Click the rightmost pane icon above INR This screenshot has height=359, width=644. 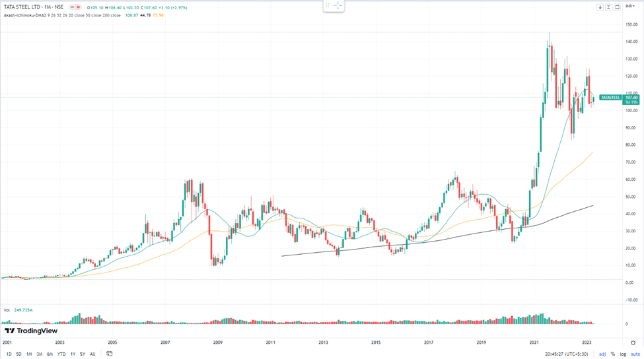tap(617, 7)
